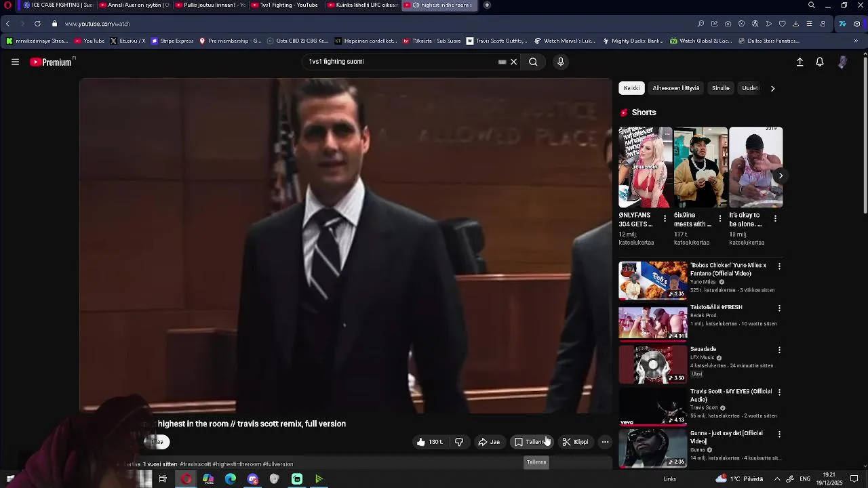Switch to ICE CAGE FIGHTING browser tab
The height and width of the screenshot is (488, 868).
tap(58, 5)
